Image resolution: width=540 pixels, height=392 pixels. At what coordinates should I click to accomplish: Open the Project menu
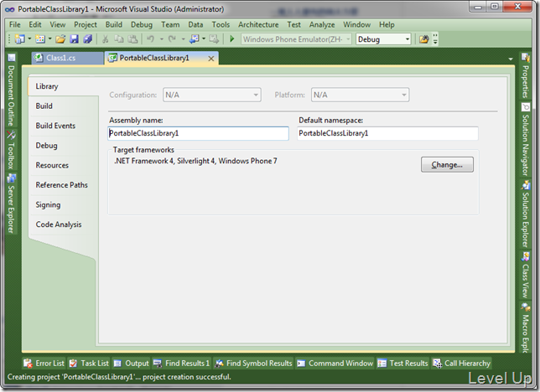click(x=86, y=25)
